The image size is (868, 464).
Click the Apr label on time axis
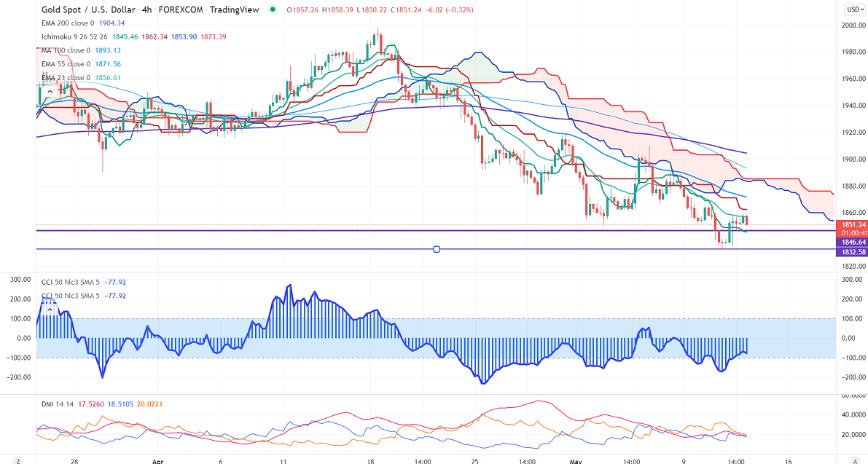[x=157, y=460]
